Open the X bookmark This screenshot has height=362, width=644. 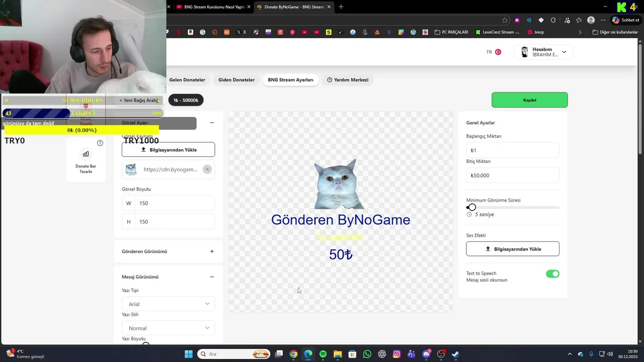click(241, 32)
